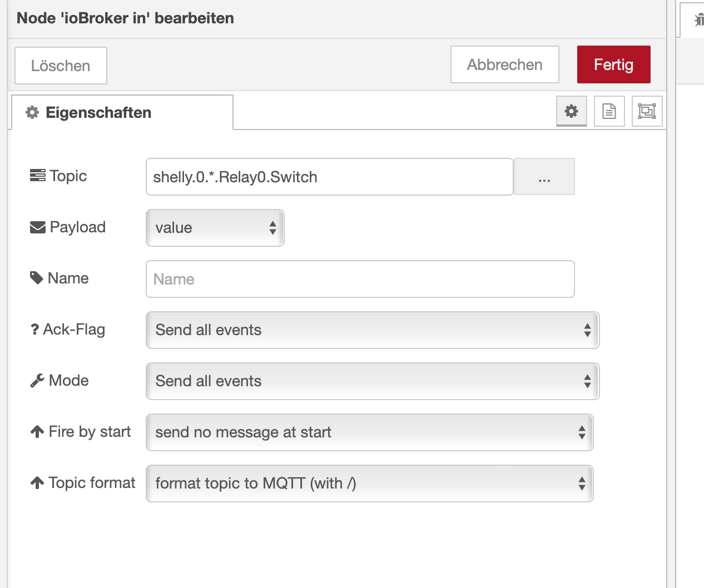The image size is (704, 588).
Task: Click the Abbrechen button
Action: pyautogui.click(x=504, y=64)
